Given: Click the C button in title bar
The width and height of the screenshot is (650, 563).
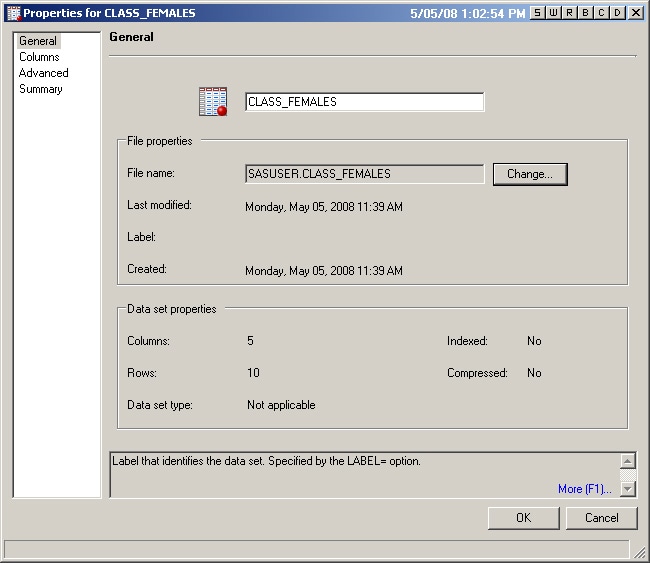Looking at the screenshot, I should pos(601,13).
